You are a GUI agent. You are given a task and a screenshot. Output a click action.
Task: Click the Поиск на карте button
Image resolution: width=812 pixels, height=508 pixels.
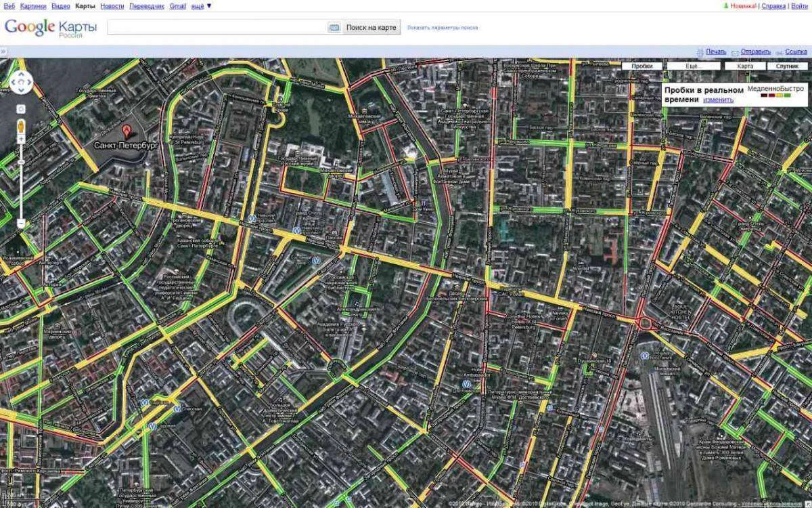coord(371,27)
